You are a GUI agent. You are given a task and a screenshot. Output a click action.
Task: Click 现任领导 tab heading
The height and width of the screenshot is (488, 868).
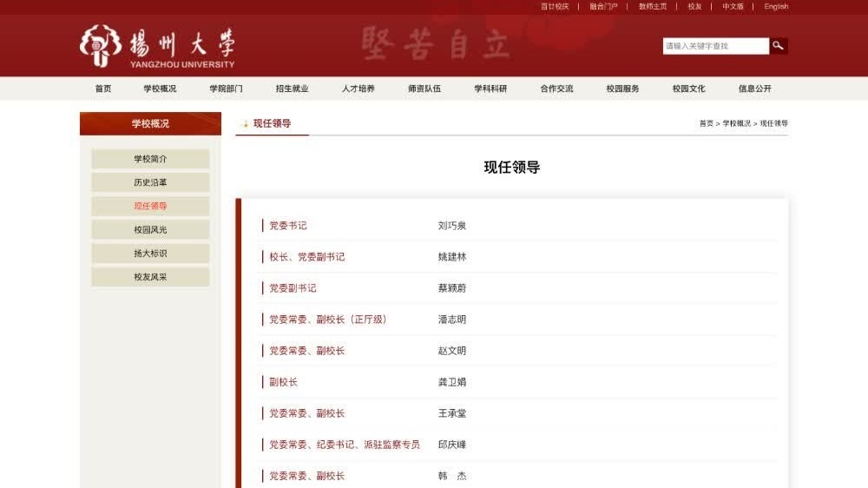272,123
